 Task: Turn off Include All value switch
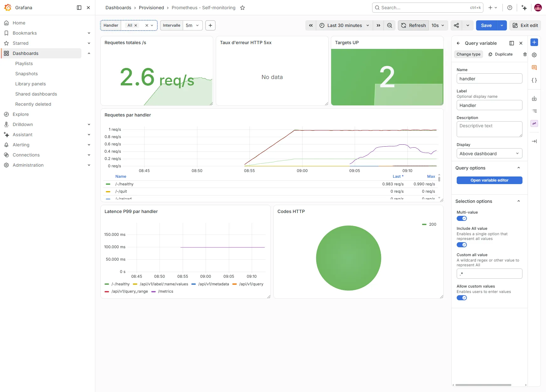pos(462,245)
